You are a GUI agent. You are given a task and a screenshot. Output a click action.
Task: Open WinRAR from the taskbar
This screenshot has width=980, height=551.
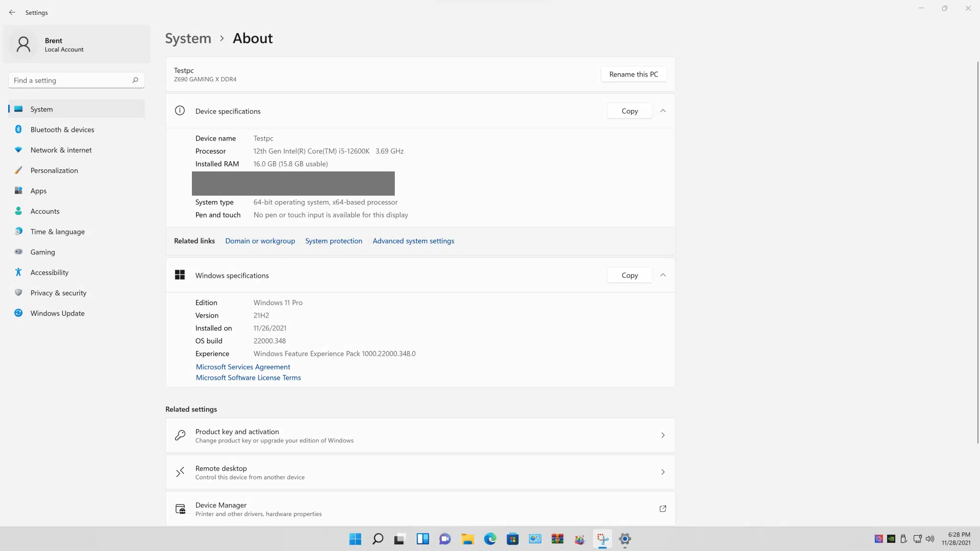point(557,539)
